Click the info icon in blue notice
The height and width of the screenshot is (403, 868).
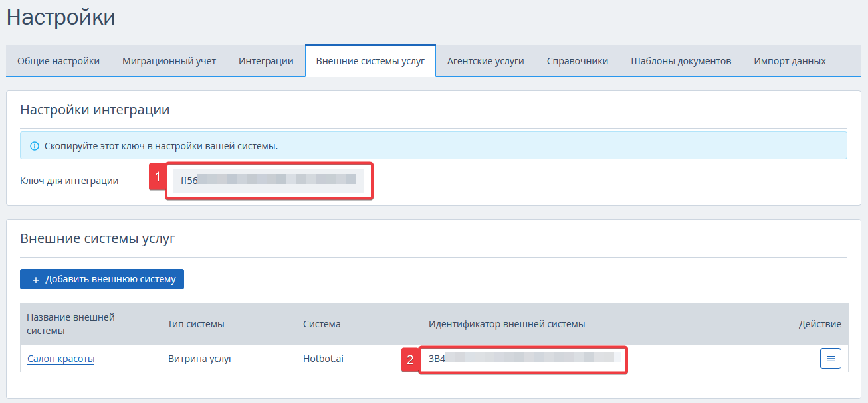click(35, 146)
